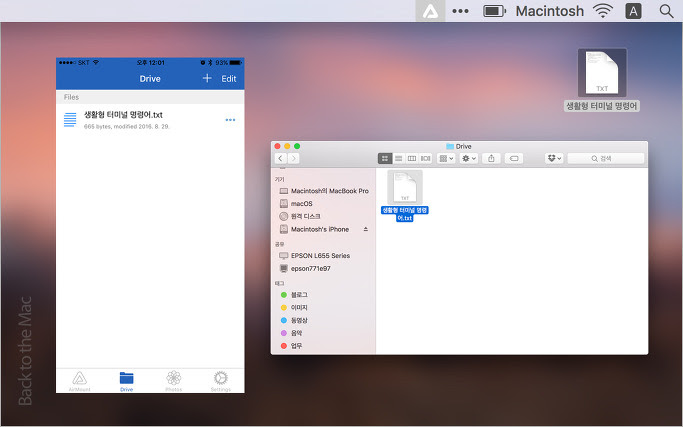Switch input source with the A icon
Screen dimensions: 683x427
(633, 11)
